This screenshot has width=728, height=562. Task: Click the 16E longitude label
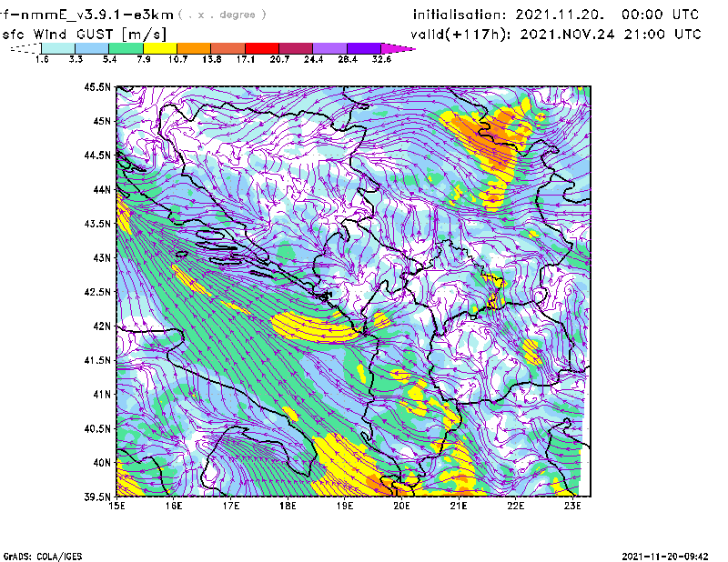click(x=174, y=506)
